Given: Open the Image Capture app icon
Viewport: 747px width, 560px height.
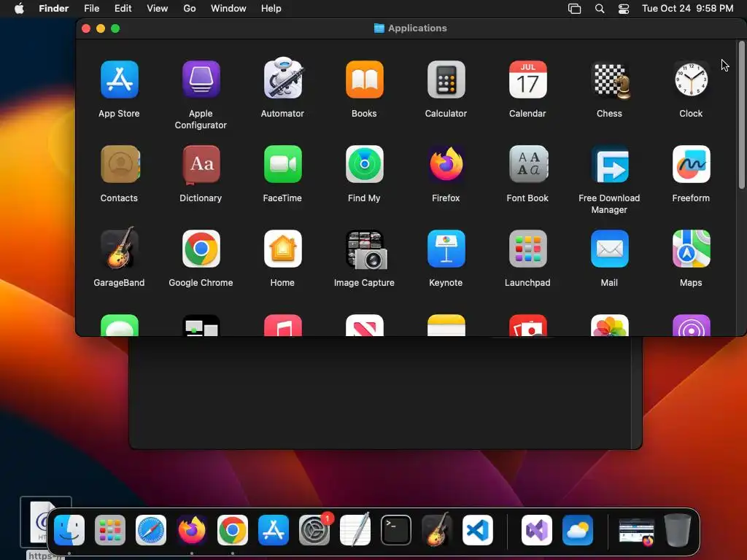Looking at the screenshot, I should click(365, 249).
